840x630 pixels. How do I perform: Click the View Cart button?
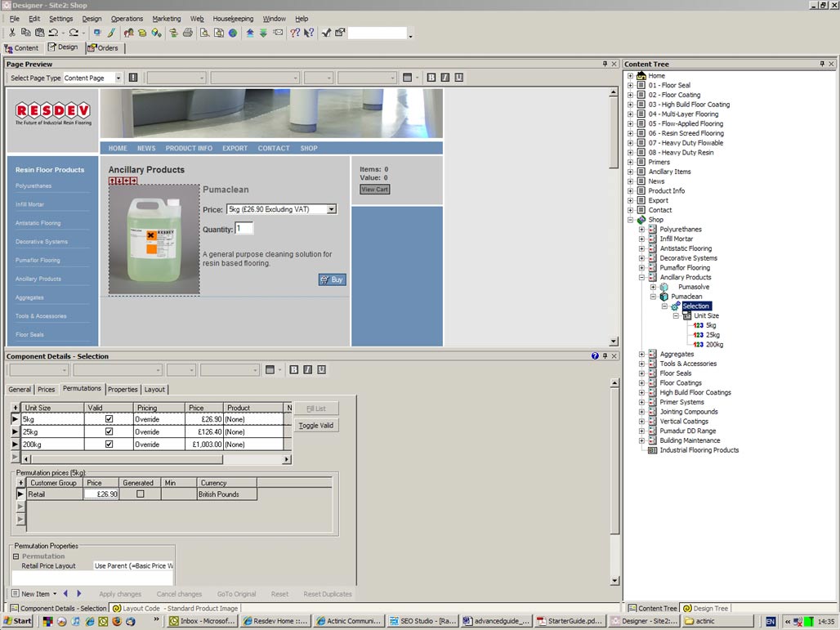point(374,190)
